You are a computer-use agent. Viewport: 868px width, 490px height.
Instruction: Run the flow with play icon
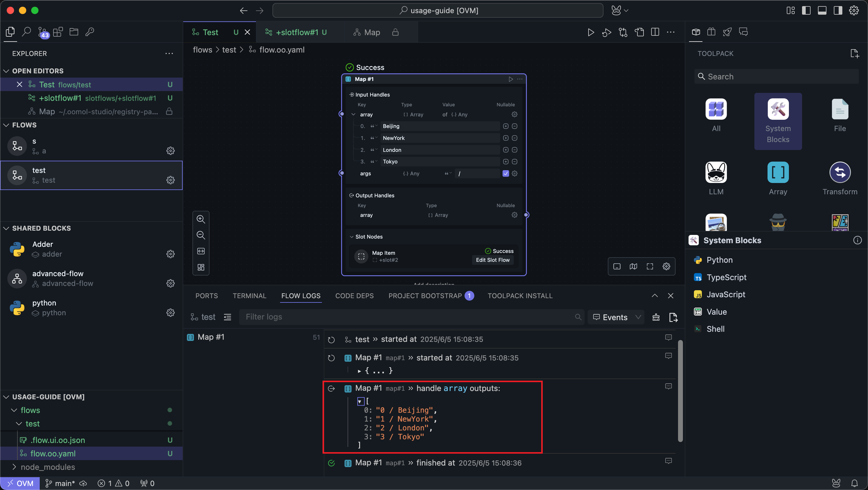point(591,32)
